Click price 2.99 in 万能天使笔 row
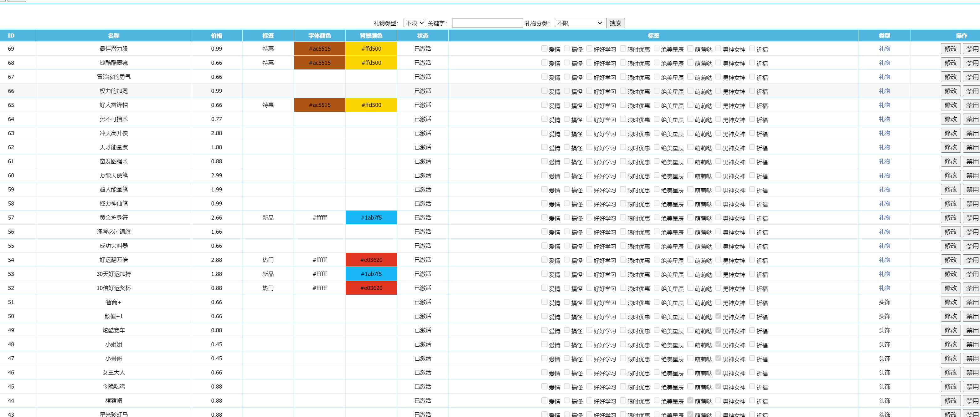The height and width of the screenshot is (417, 980). [x=216, y=175]
